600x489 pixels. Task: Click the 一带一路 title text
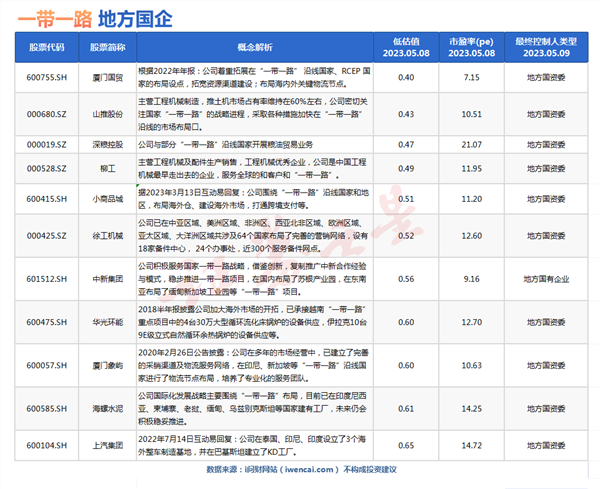(x=55, y=19)
